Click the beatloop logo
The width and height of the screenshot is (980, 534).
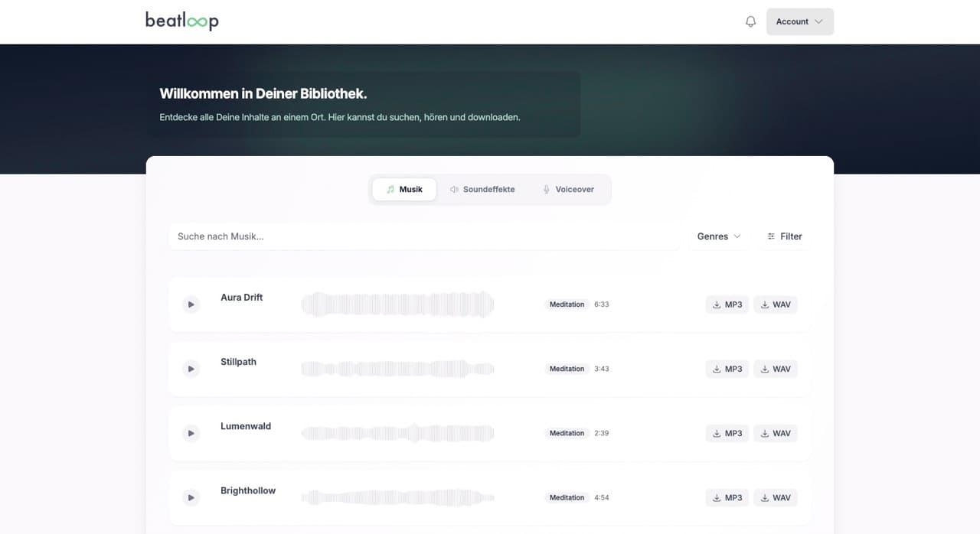click(x=182, y=21)
